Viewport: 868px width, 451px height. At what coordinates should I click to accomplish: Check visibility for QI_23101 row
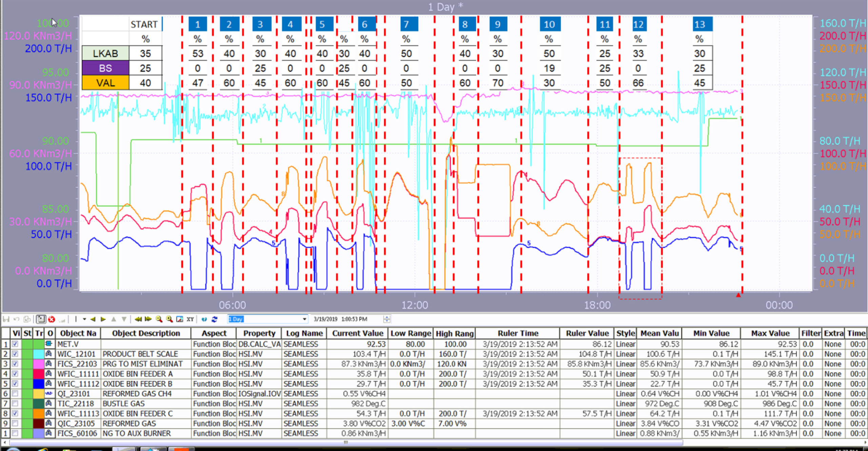(x=15, y=393)
